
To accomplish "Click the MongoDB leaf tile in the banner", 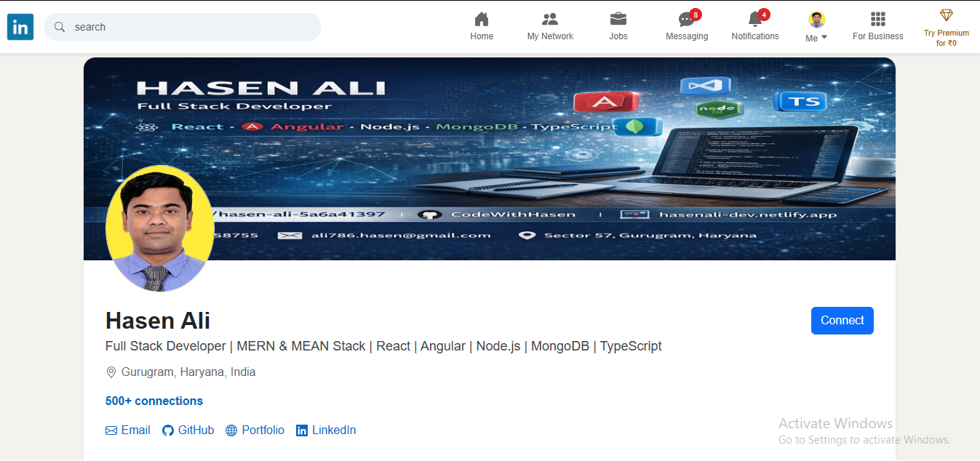I will [638, 127].
